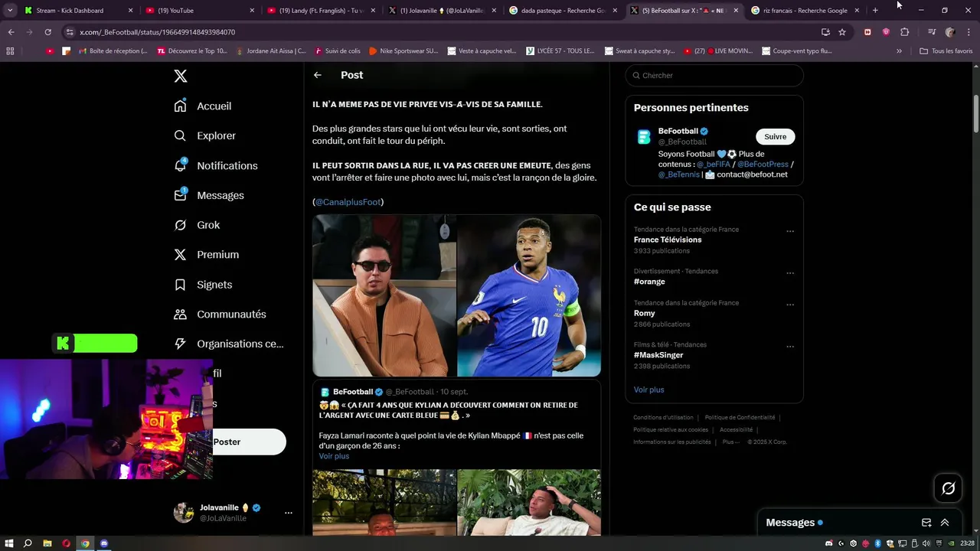Open Signets bookmarks

pos(203,284)
